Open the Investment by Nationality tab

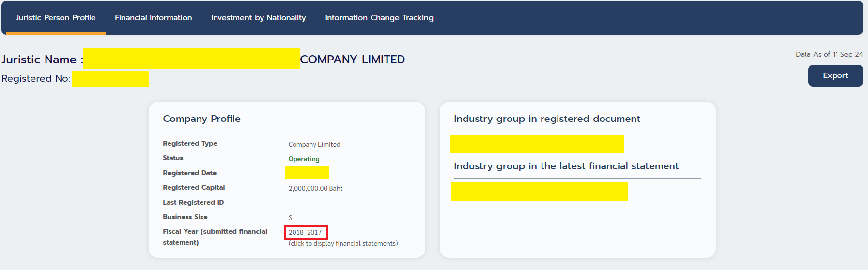tap(258, 18)
